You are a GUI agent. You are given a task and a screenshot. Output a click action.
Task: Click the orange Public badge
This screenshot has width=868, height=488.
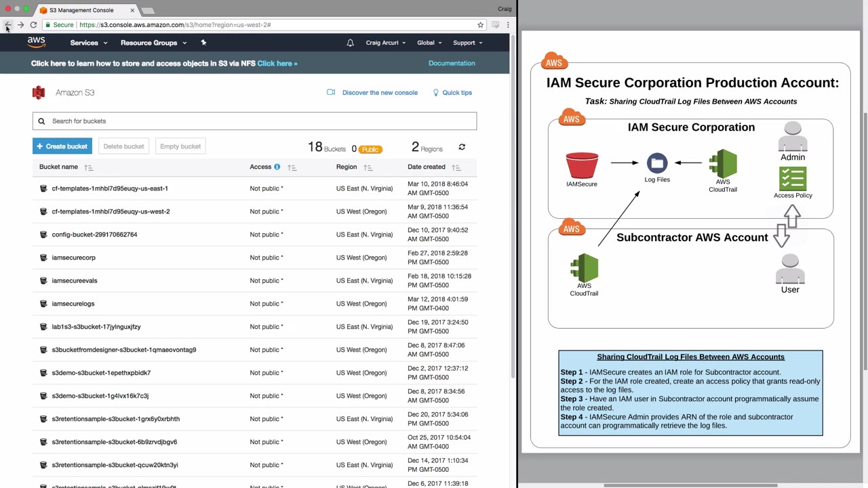(x=370, y=149)
